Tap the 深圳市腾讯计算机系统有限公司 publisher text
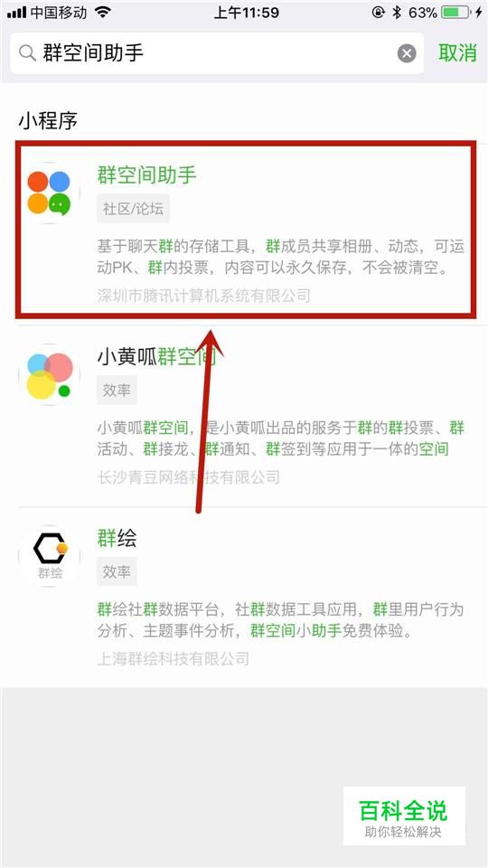The image size is (488, 868). click(x=203, y=295)
